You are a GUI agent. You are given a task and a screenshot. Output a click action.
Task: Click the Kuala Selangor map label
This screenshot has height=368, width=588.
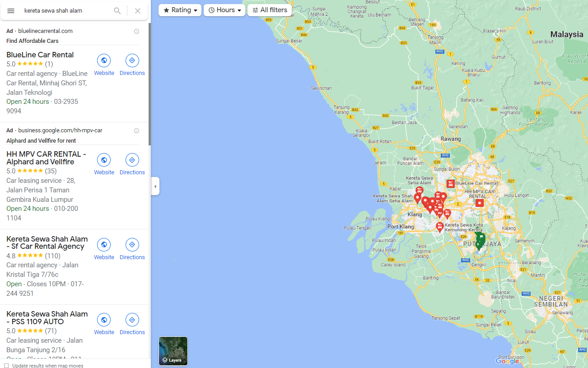pos(361,133)
